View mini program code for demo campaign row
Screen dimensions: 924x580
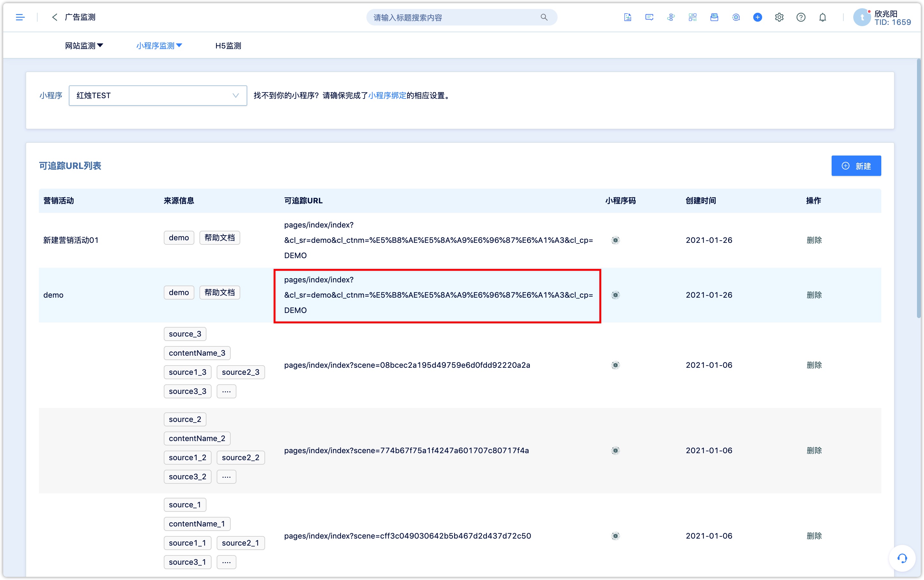point(615,295)
